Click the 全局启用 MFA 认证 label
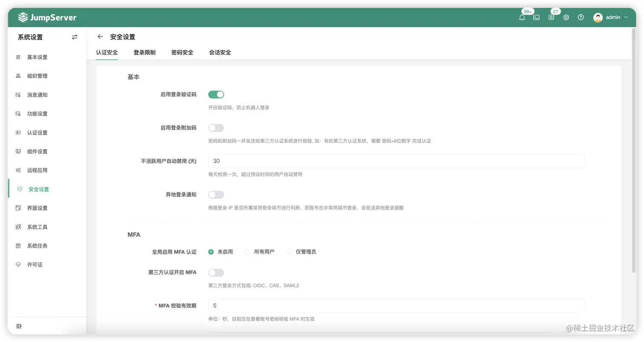This screenshot has width=644, height=342. point(174,252)
